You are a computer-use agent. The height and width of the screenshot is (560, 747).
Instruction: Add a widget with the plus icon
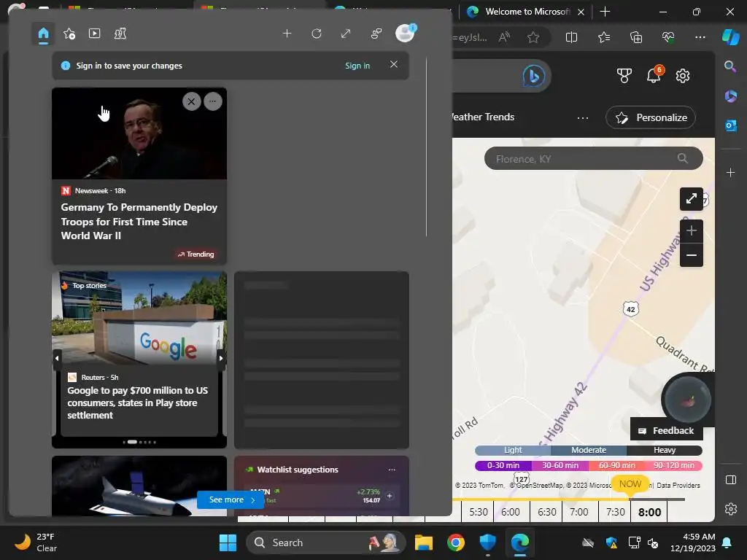(287, 34)
